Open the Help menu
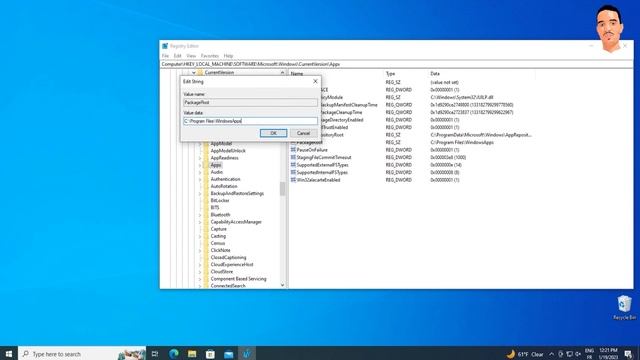 click(228, 56)
